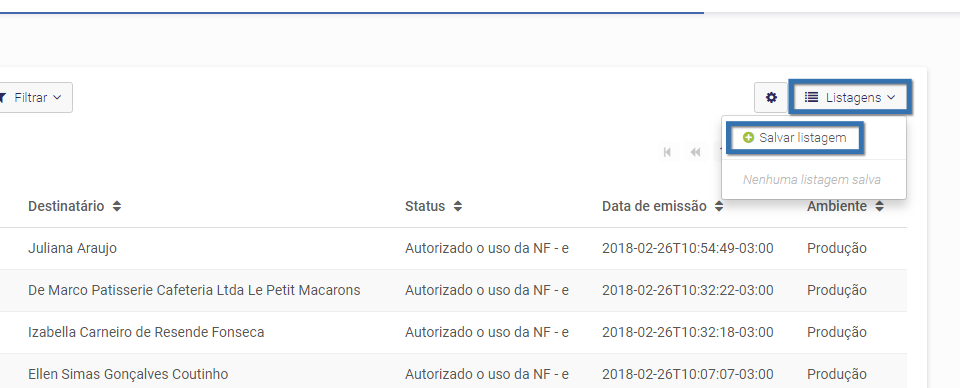Image resolution: width=960 pixels, height=388 pixels.
Task: Select Salvar listagem menu option
Action: click(795, 138)
